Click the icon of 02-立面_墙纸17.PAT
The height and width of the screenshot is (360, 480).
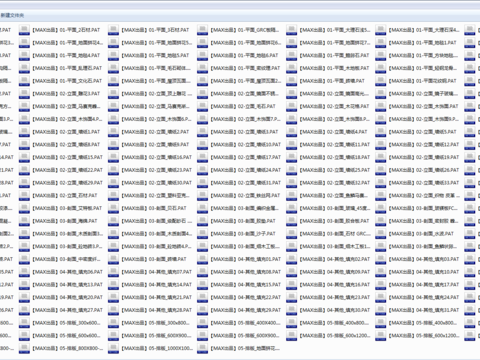click(202, 157)
